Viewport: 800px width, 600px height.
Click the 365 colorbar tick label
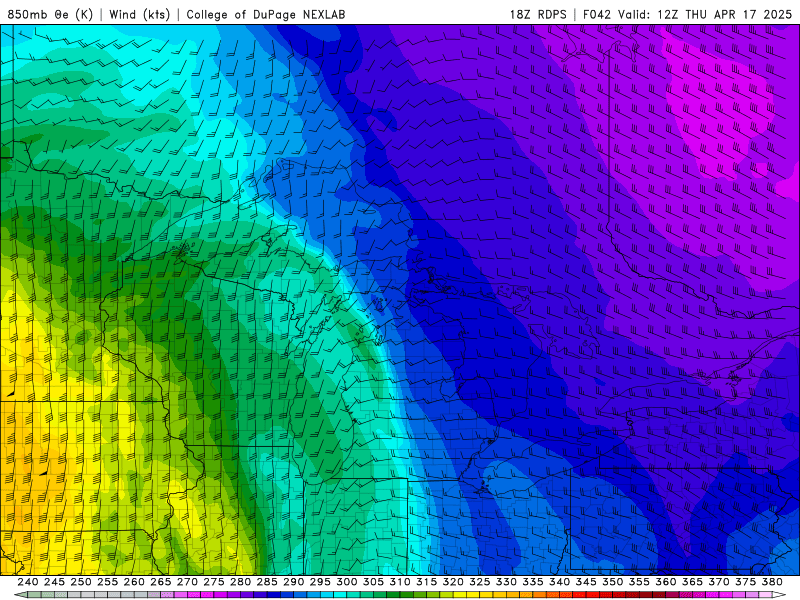pyautogui.click(x=692, y=582)
